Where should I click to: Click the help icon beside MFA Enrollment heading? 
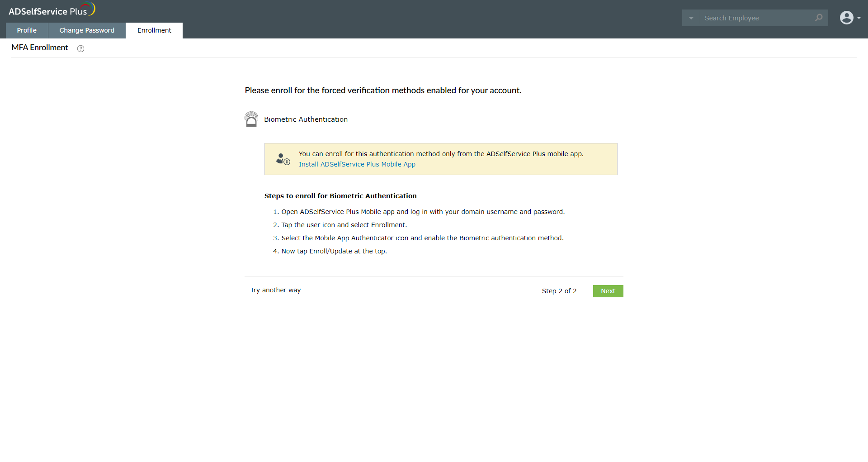tap(80, 48)
